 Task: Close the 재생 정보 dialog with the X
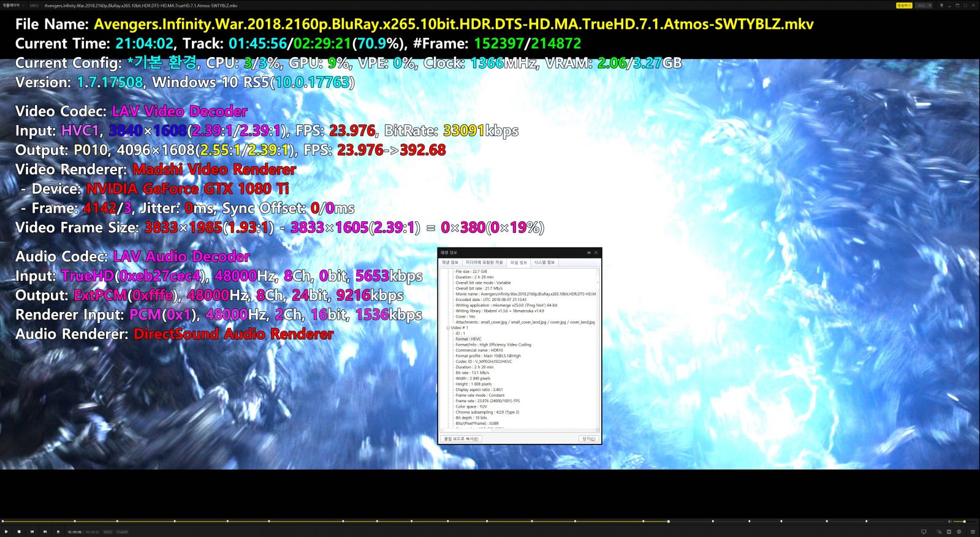click(596, 253)
